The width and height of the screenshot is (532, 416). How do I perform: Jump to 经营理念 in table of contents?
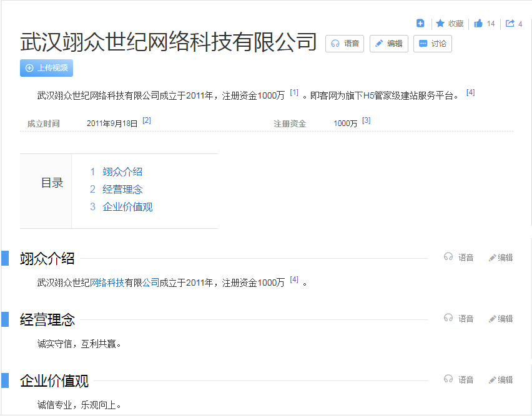tap(122, 190)
